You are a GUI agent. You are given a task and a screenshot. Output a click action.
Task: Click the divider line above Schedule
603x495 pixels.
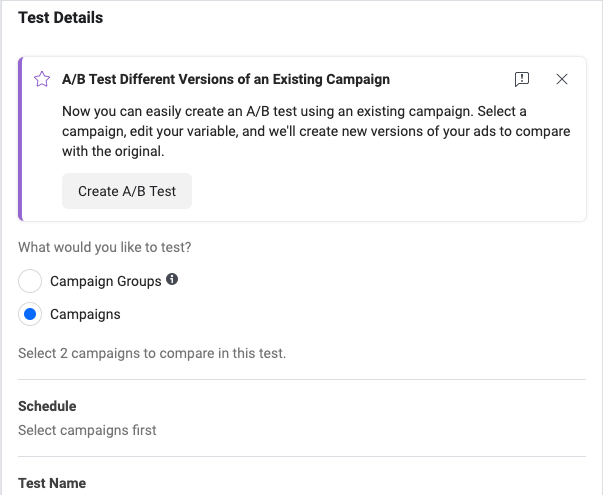(x=302, y=380)
